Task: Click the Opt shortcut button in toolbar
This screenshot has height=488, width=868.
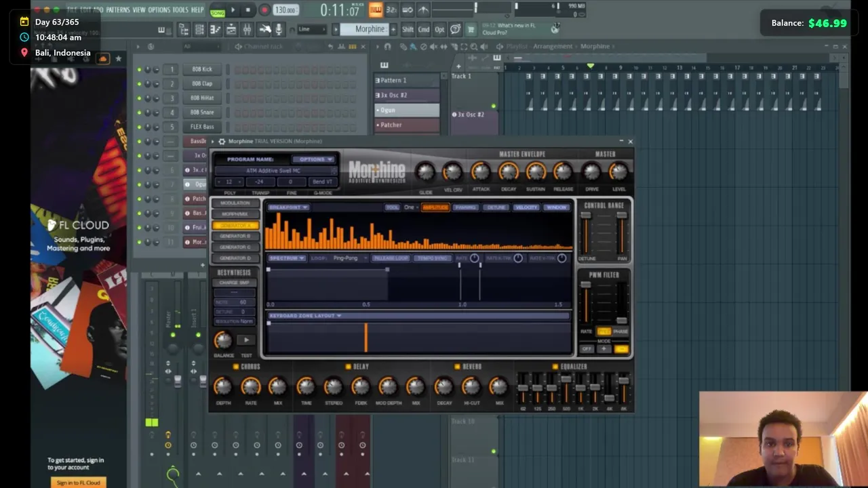Action: [439, 29]
